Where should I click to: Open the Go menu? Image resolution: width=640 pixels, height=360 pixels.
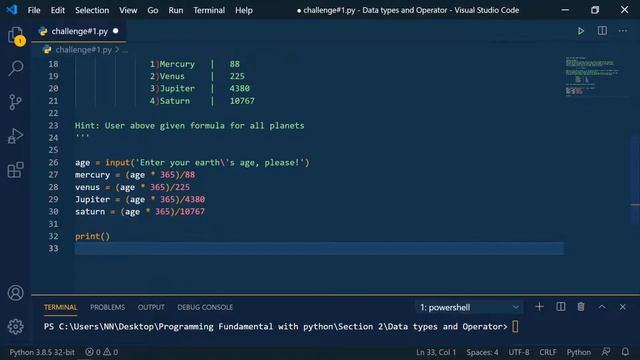(x=153, y=10)
